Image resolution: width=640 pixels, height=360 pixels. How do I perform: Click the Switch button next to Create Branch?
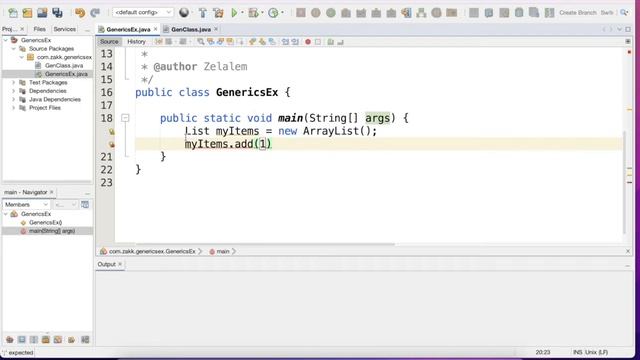pos(607,13)
